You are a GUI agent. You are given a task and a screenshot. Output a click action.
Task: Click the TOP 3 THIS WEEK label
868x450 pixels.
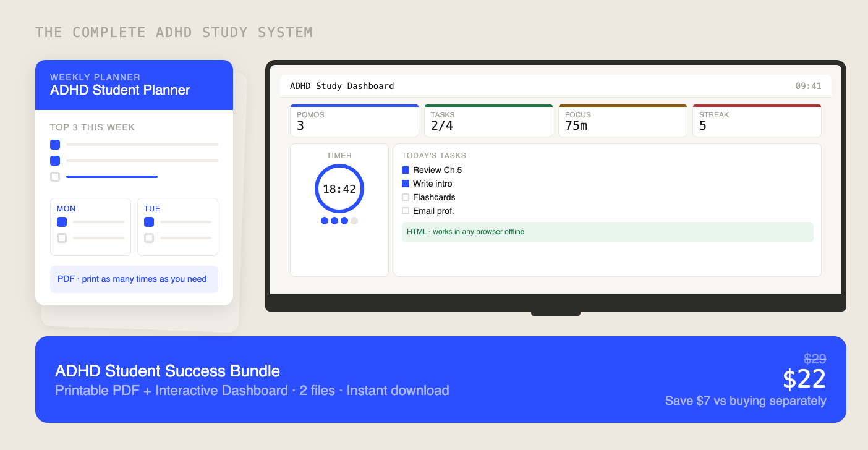click(92, 127)
